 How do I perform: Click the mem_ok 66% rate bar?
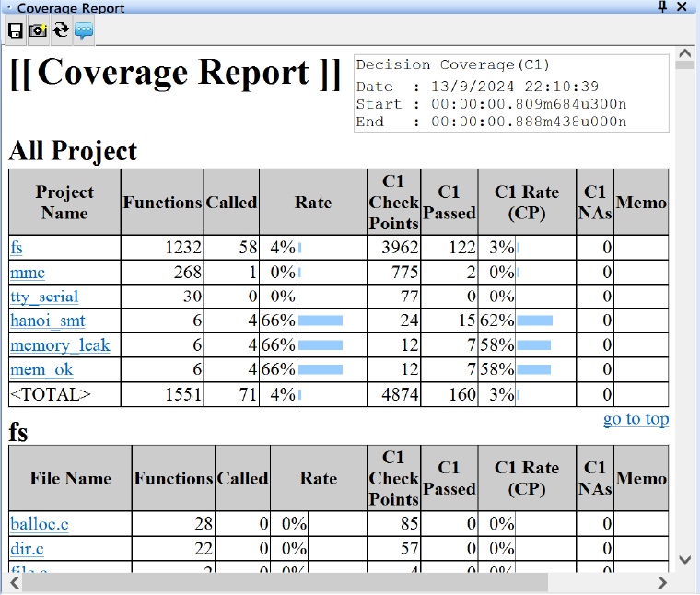[x=321, y=369]
